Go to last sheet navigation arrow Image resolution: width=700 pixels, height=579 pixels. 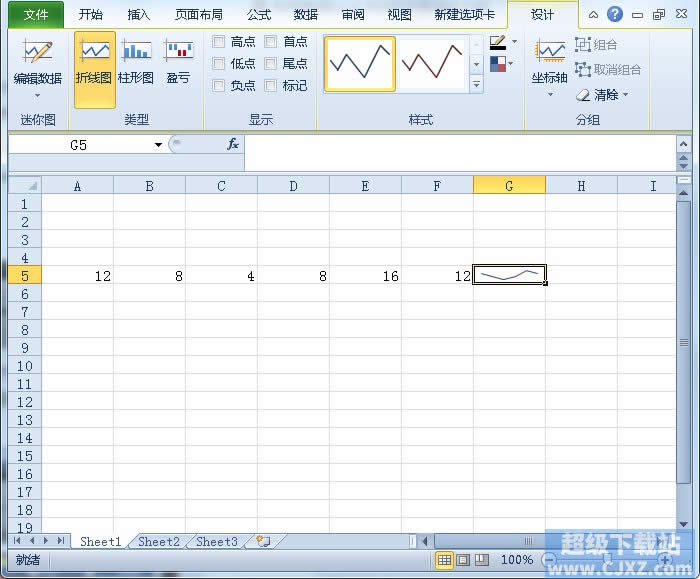[x=61, y=541]
